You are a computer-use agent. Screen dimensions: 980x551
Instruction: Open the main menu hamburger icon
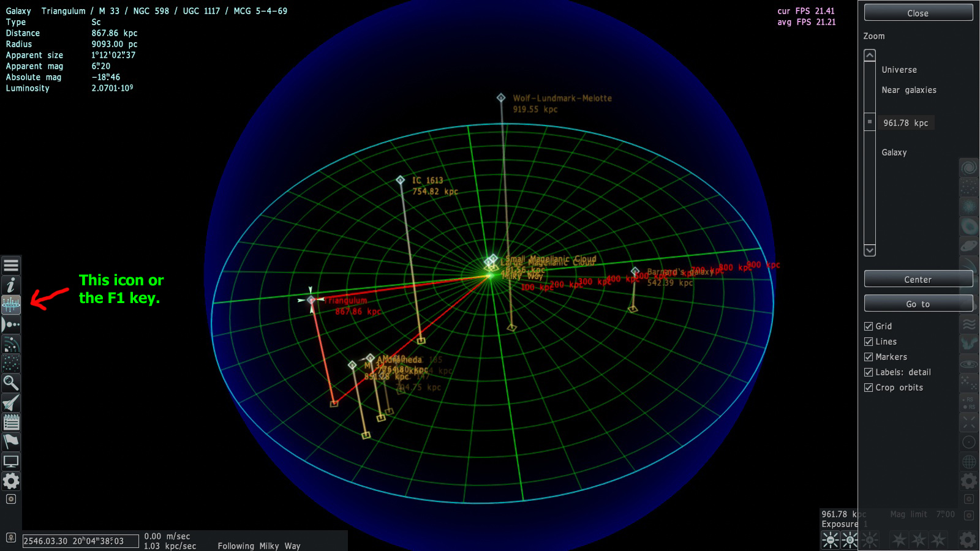(11, 266)
